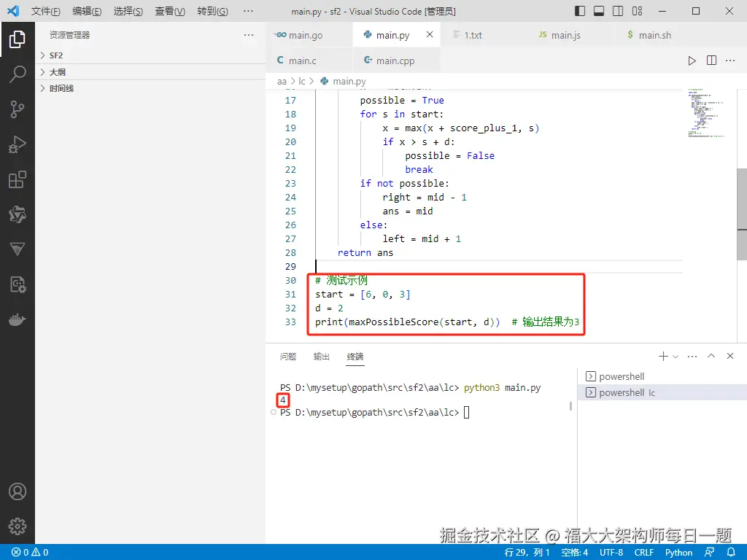The width and height of the screenshot is (747, 560).
Task: Place cursor on line 28 return ans
Action: point(365,252)
